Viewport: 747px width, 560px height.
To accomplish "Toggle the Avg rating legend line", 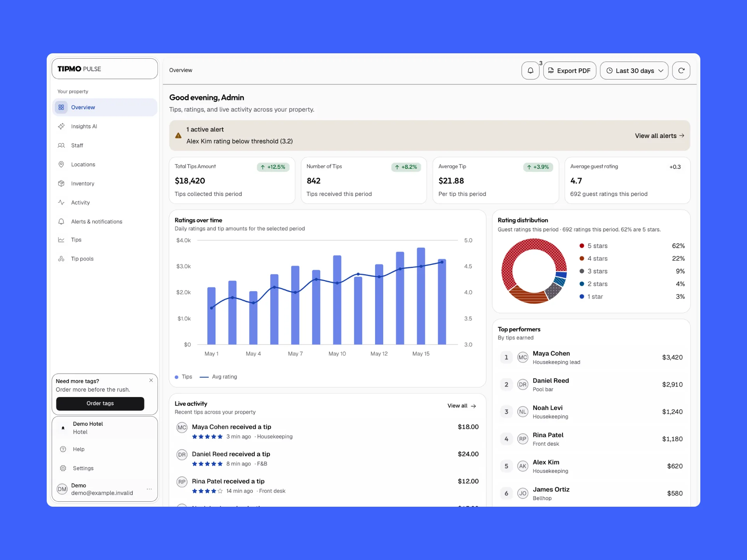I will click(x=218, y=377).
